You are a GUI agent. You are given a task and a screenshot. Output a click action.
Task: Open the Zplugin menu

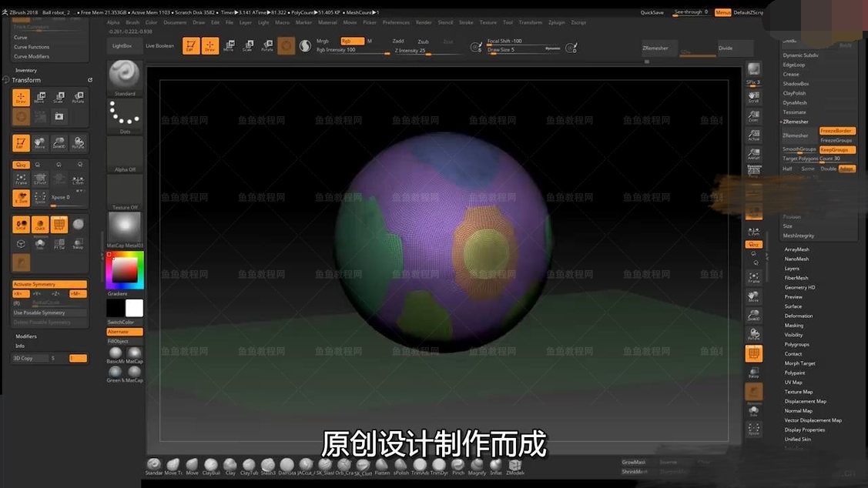point(556,22)
